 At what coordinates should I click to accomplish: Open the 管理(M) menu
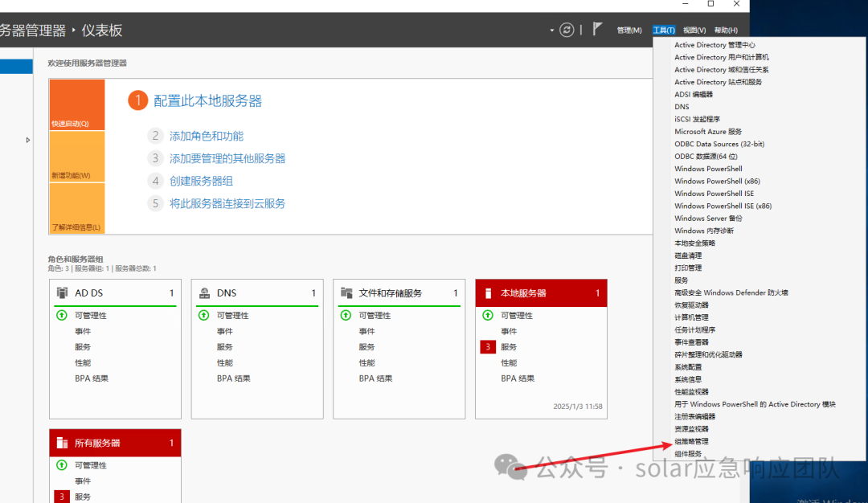(x=629, y=31)
